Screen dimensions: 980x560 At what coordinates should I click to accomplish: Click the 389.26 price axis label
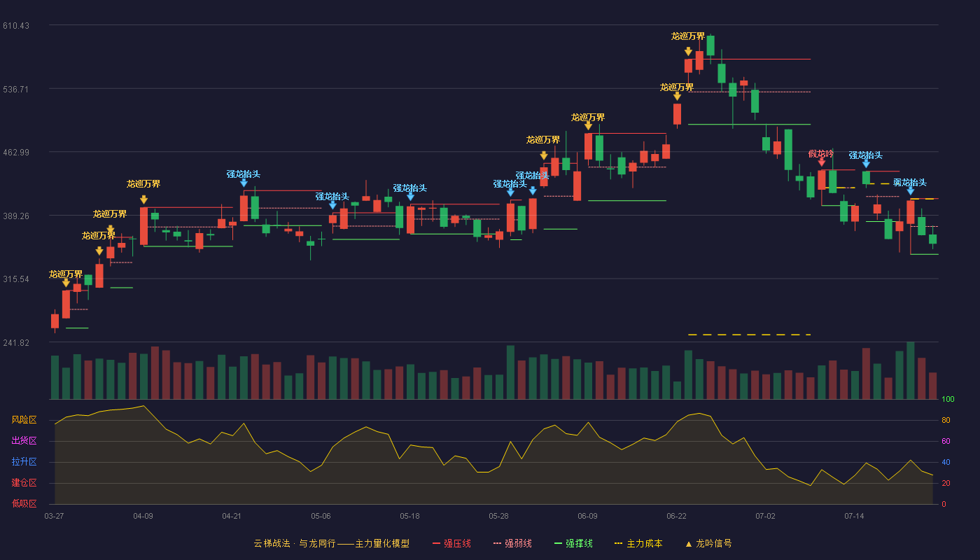coord(16,216)
